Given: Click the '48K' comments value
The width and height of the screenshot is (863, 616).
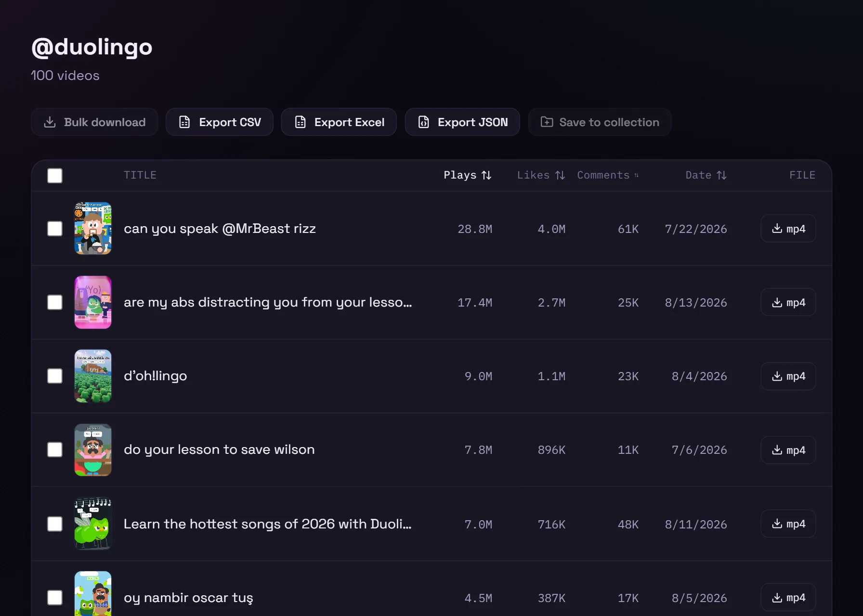Looking at the screenshot, I should tap(628, 524).
